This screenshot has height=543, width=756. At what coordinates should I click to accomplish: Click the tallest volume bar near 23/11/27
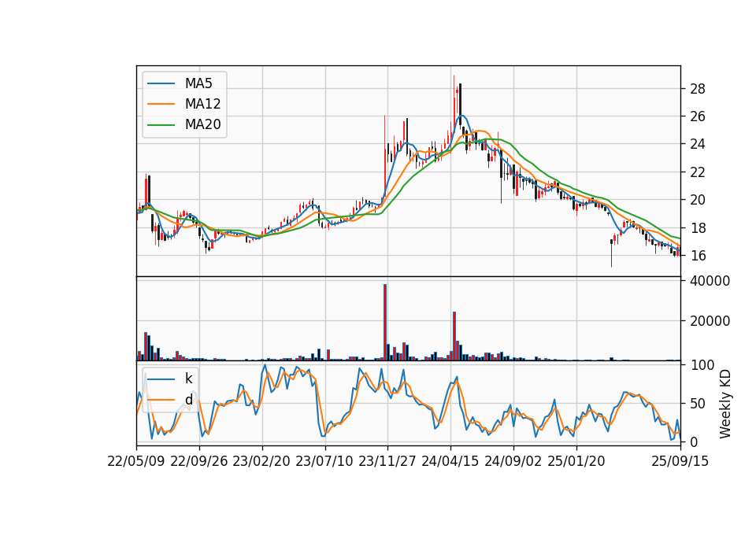385,323
